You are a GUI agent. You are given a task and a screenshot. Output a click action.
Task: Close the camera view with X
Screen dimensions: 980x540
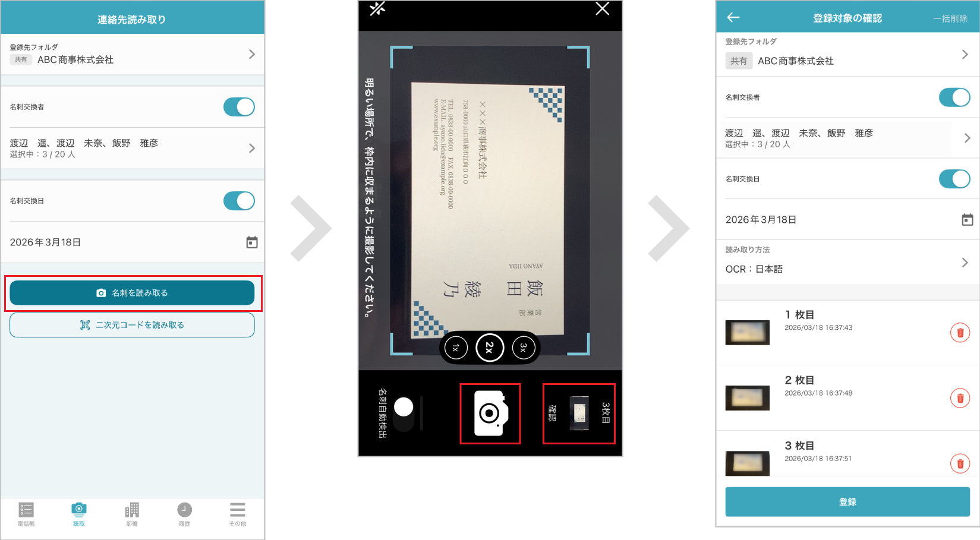tap(602, 9)
